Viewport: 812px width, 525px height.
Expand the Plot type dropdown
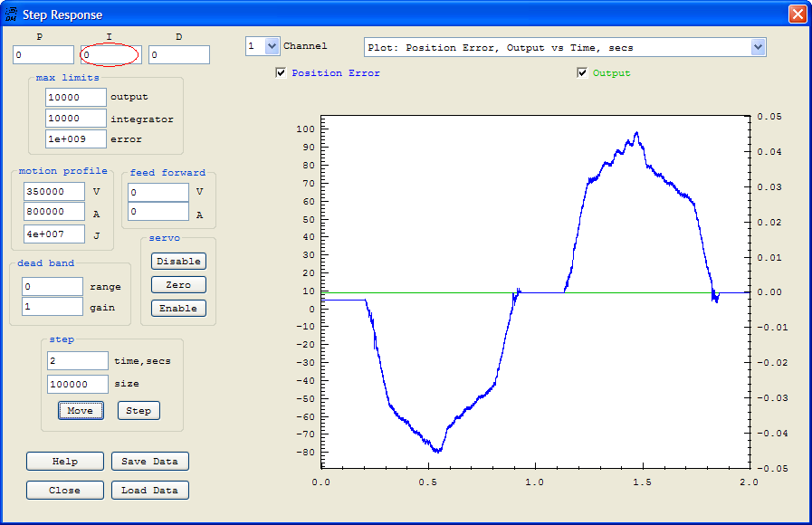click(x=758, y=47)
